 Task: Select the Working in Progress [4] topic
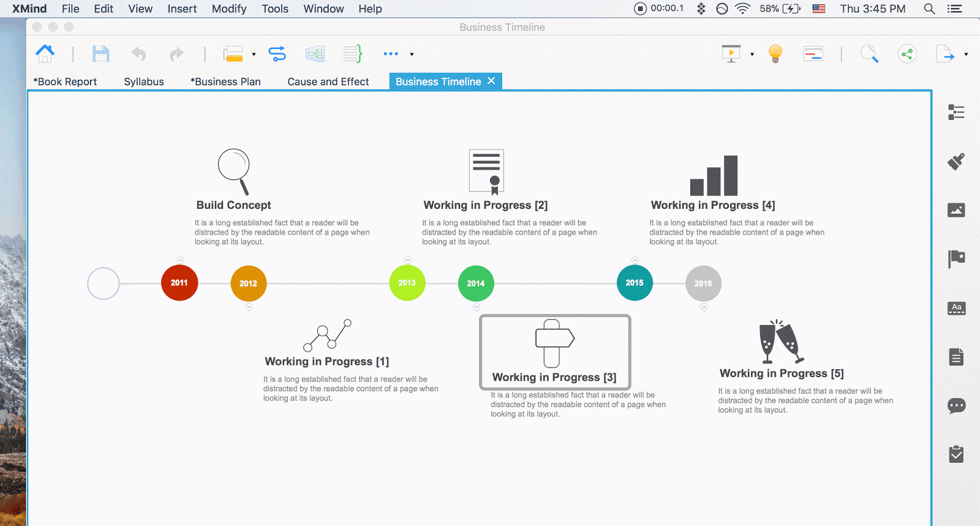coord(713,205)
